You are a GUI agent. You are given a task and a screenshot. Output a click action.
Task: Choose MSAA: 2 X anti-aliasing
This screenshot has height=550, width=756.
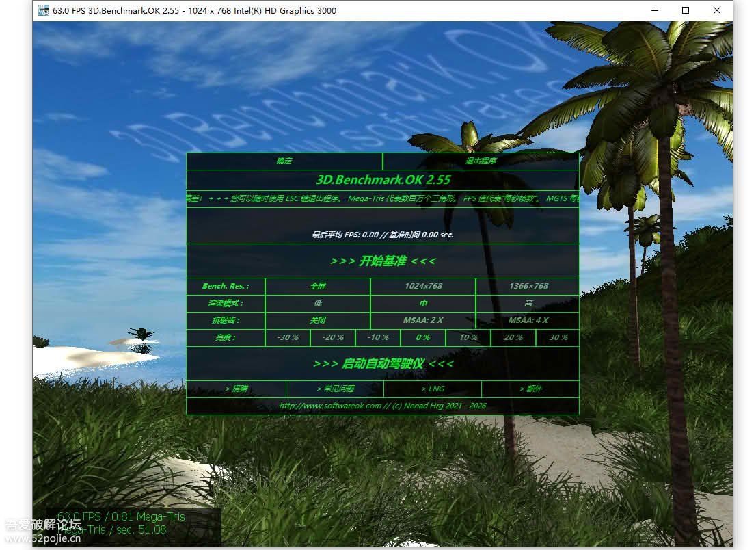point(423,320)
